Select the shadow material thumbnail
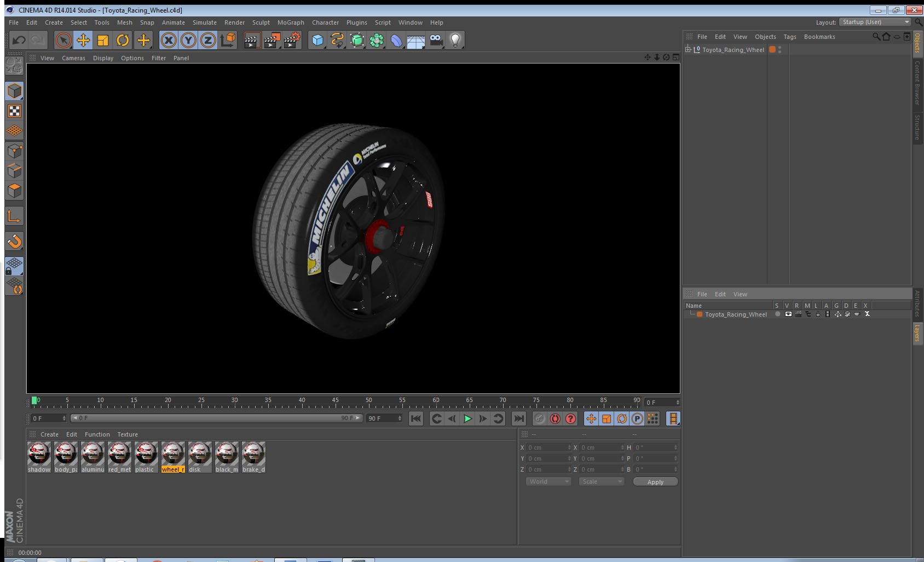 click(x=39, y=457)
